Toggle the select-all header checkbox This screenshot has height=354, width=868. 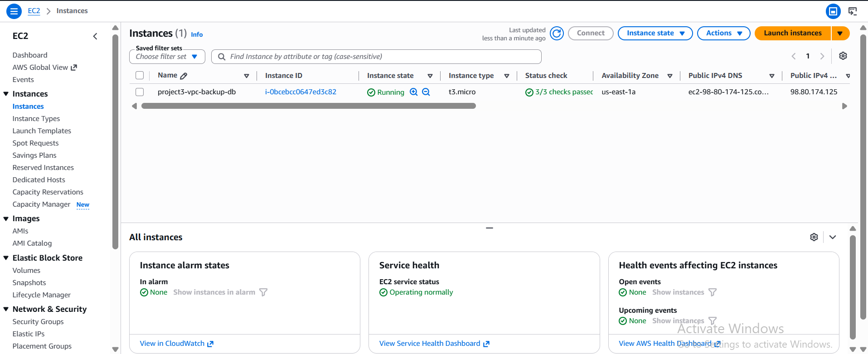coord(140,75)
